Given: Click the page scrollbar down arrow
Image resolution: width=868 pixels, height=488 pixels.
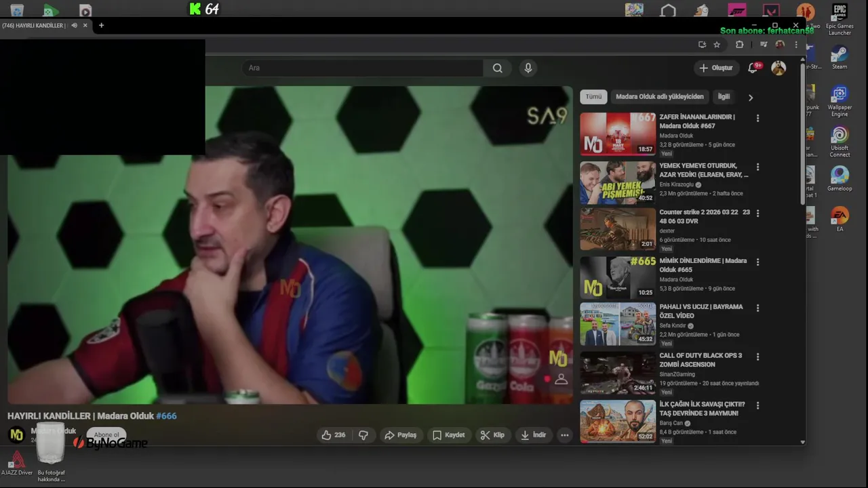Looking at the screenshot, I should pos(802,442).
